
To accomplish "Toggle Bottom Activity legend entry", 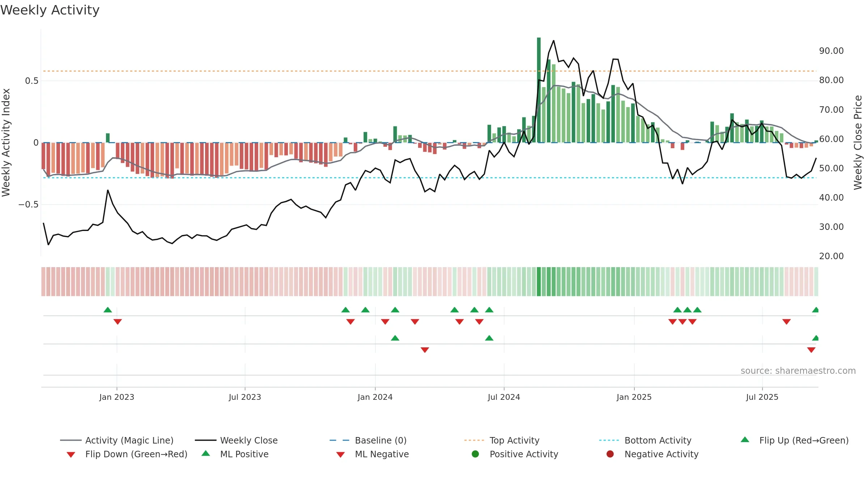I will 645,440.
